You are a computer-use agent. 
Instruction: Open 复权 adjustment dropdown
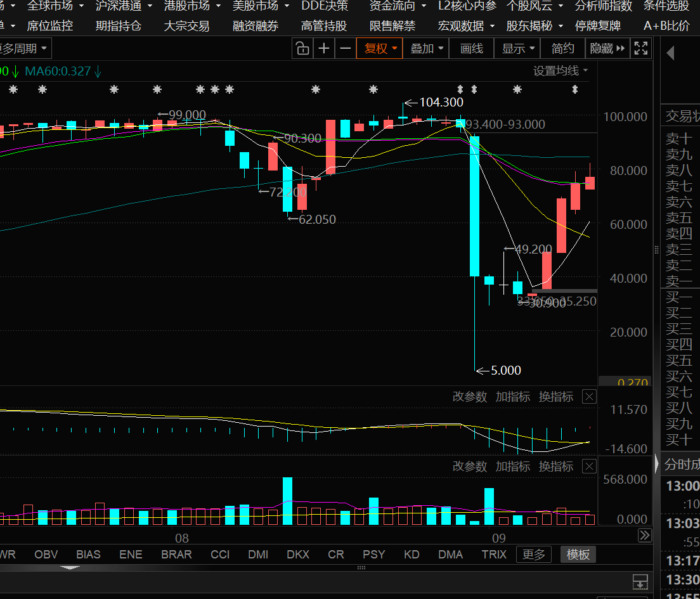pyautogui.click(x=380, y=48)
